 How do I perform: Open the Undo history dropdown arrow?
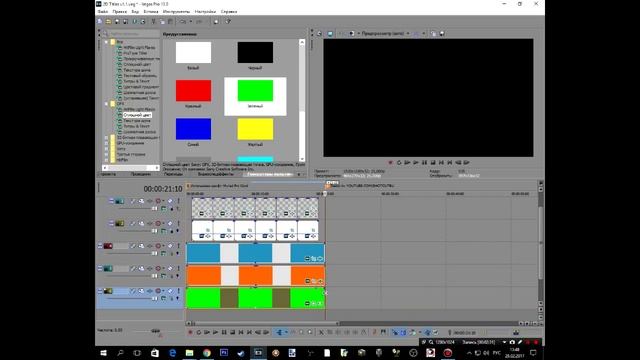point(191,21)
